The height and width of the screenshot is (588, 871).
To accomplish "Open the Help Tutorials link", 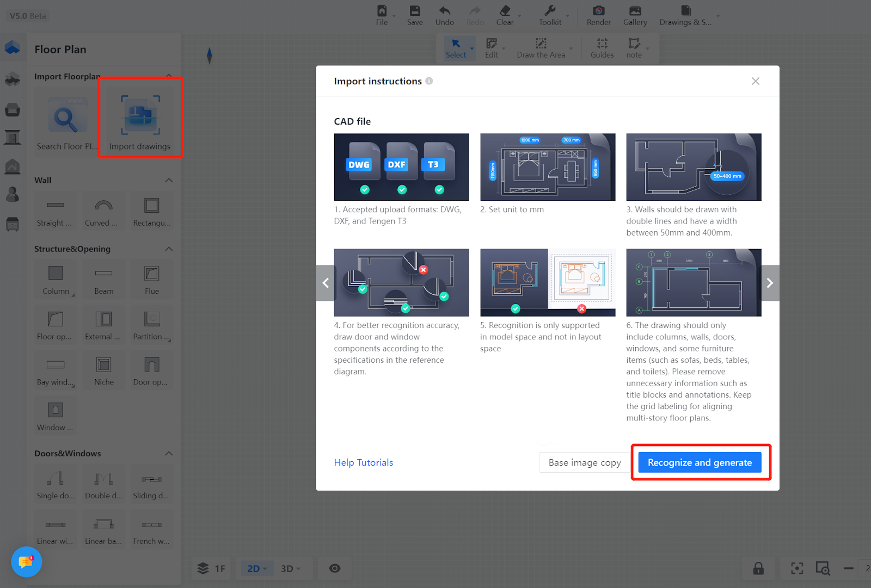I will (363, 462).
